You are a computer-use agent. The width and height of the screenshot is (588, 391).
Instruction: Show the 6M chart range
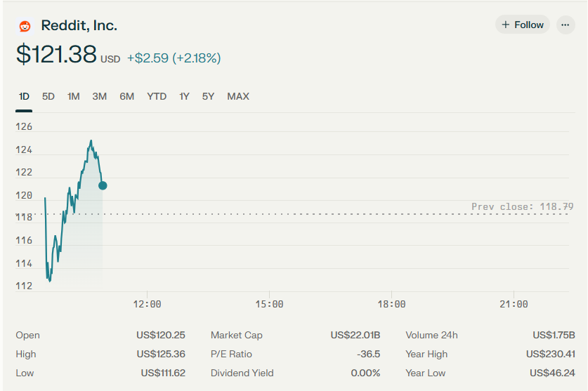pos(127,97)
